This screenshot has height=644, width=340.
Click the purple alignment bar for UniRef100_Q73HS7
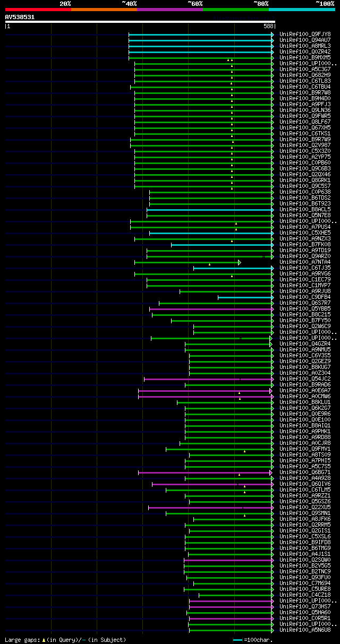pos(232,606)
